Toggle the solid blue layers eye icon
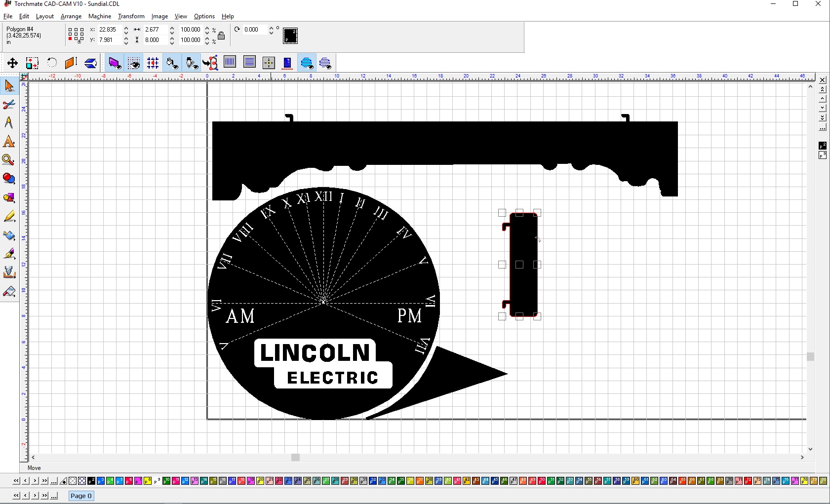 (307, 63)
